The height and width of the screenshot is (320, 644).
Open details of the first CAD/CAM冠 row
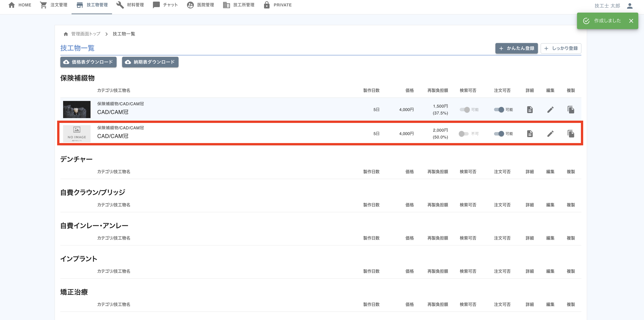[530, 109]
